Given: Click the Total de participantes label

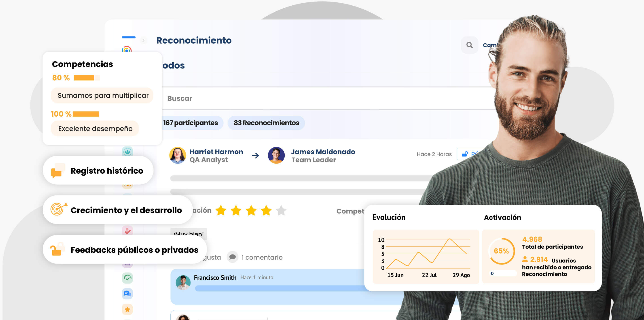Looking at the screenshot, I should pyautogui.click(x=553, y=247).
